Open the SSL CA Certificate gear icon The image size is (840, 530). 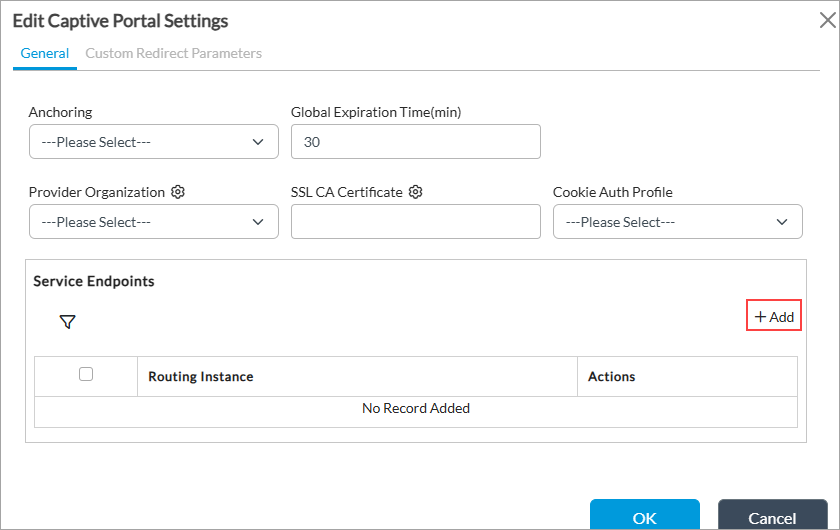click(x=416, y=192)
